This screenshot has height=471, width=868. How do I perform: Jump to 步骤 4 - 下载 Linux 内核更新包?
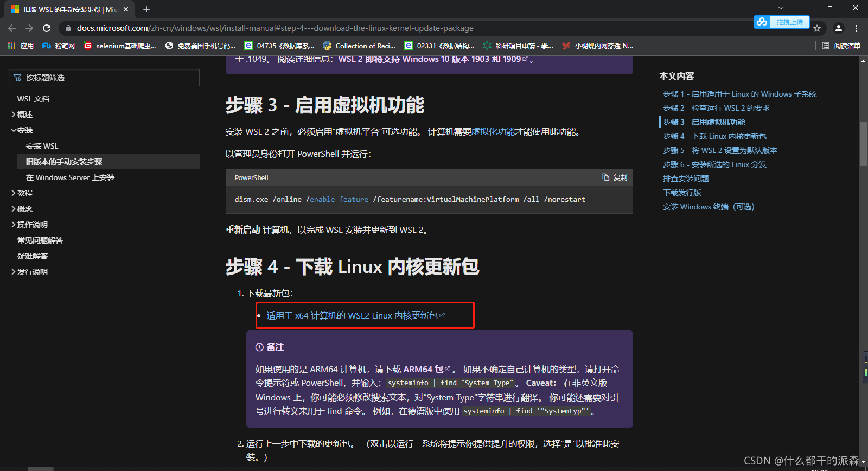pyautogui.click(x=714, y=137)
